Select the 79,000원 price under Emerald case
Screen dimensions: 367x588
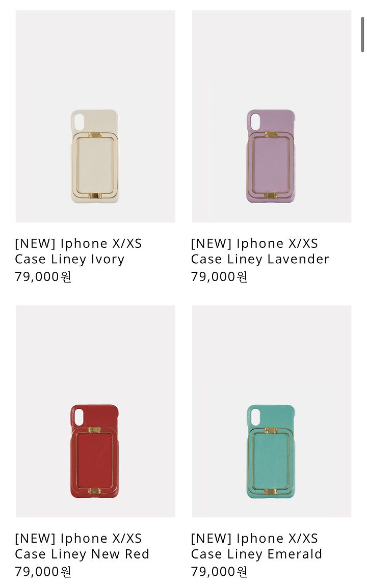click(219, 572)
